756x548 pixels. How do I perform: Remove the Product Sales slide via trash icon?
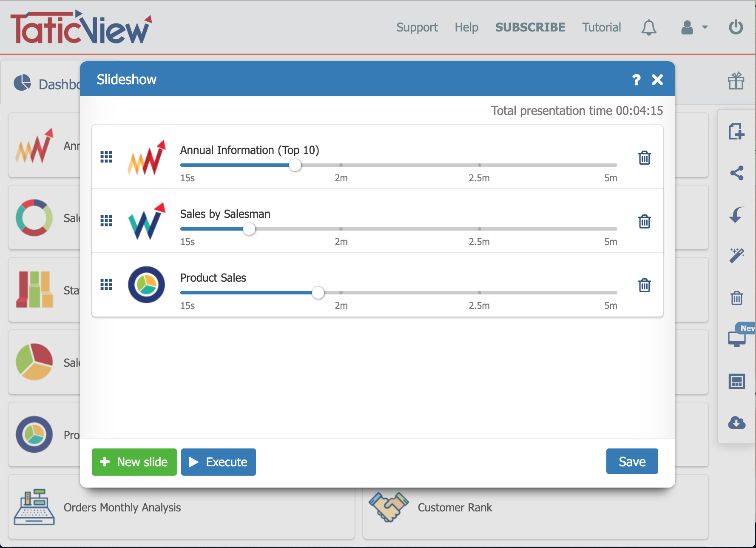(644, 285)
